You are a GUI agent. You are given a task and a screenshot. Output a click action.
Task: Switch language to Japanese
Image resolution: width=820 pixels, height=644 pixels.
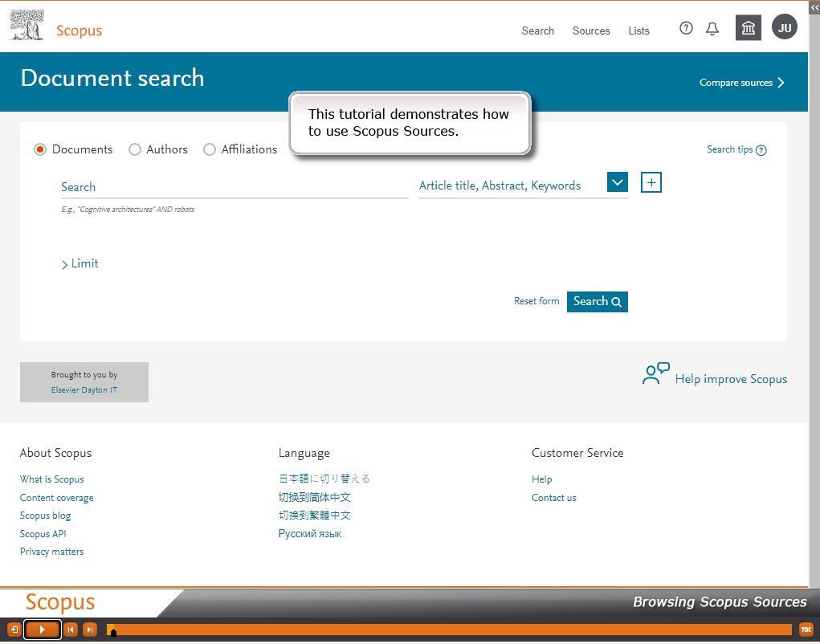(324, 479)
